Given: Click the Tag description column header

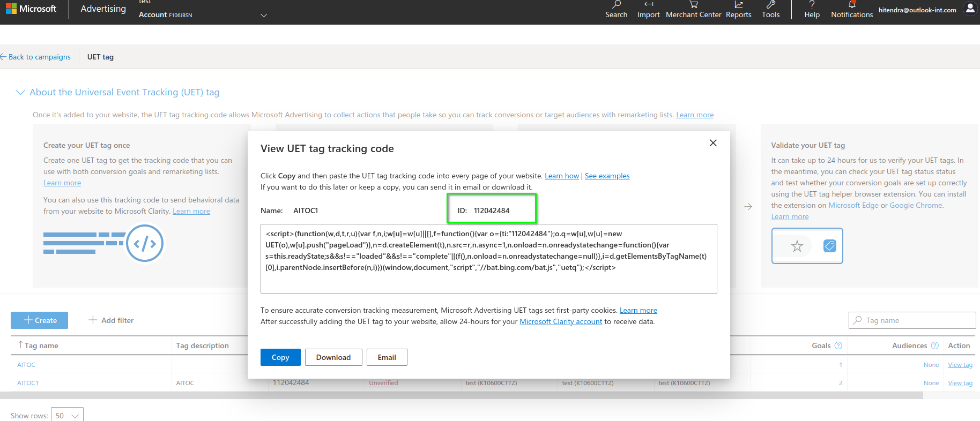Looking at the screenshot, I should 203,345.
